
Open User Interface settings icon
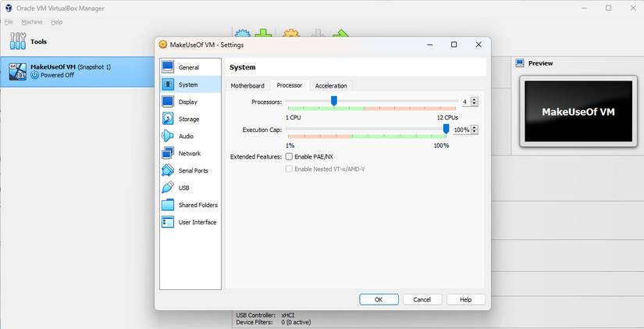point(168,222)
